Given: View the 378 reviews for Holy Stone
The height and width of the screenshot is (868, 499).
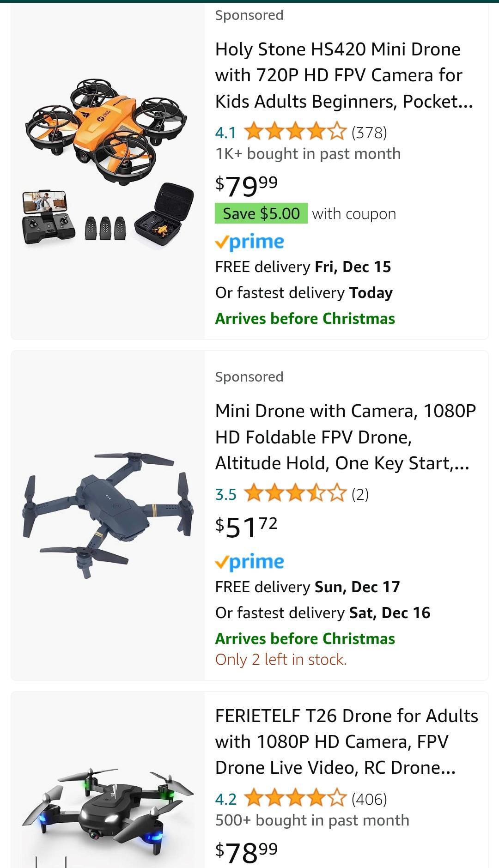Looking at the screenshot, I should pyautogui.click(x=369, y=133).
